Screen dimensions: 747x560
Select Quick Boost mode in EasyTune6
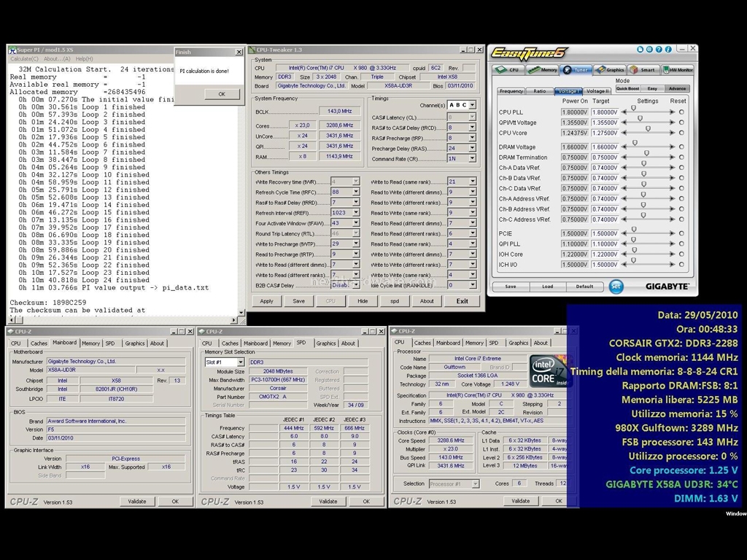click(x=627, y=88)
